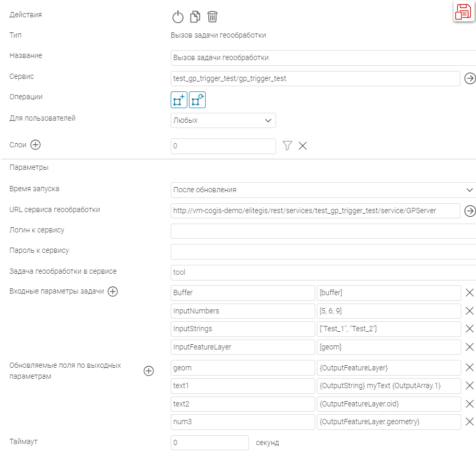Click the Логин к сервису field
Viewport: 476px width, 455px height.
tap(323, 231)
